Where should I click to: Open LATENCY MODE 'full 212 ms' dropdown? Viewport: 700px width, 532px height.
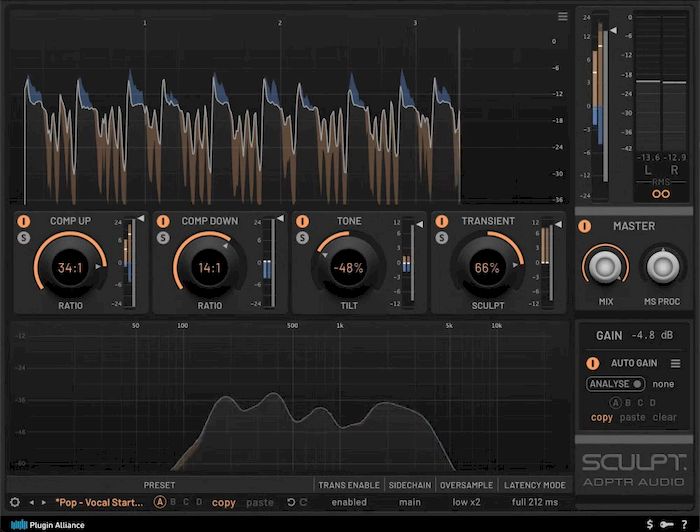535,503
